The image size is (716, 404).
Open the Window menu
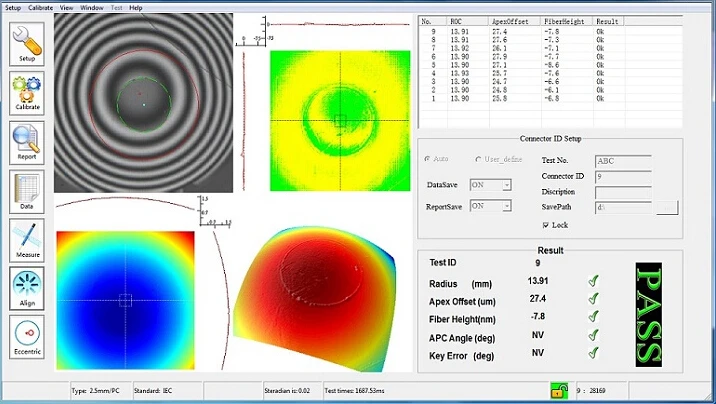(x=92, y=7)
